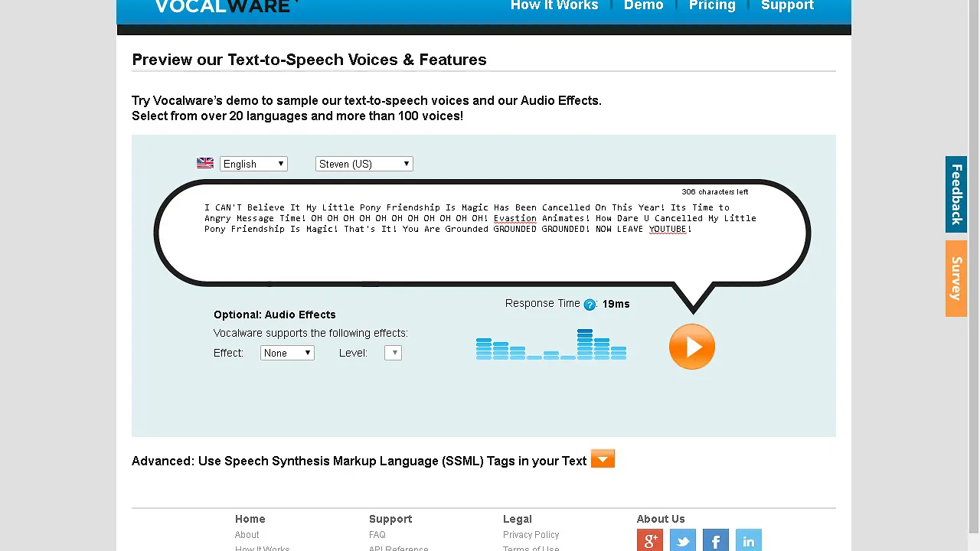This screenshot has height=551, width=980.
Task: Click the Response Time help icon
Action: coord(590,305)
